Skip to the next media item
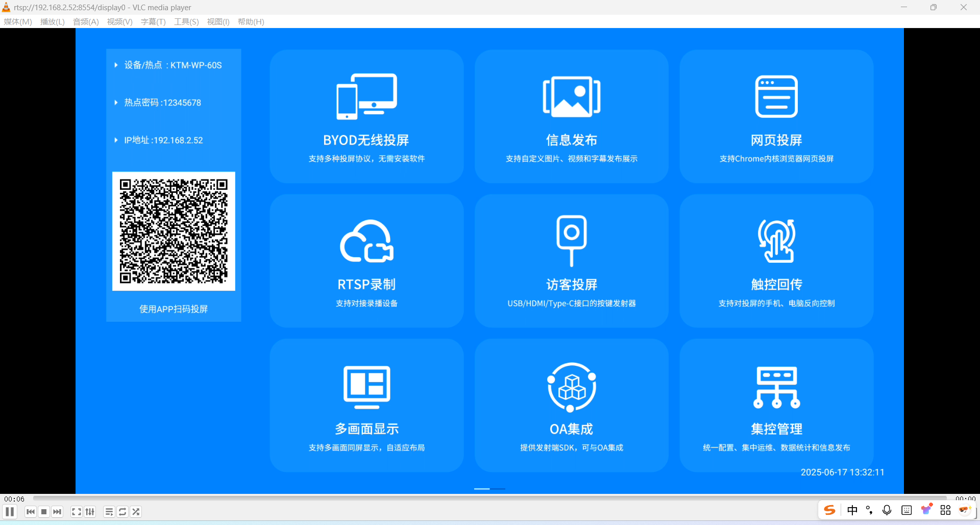 coord(57,512)
